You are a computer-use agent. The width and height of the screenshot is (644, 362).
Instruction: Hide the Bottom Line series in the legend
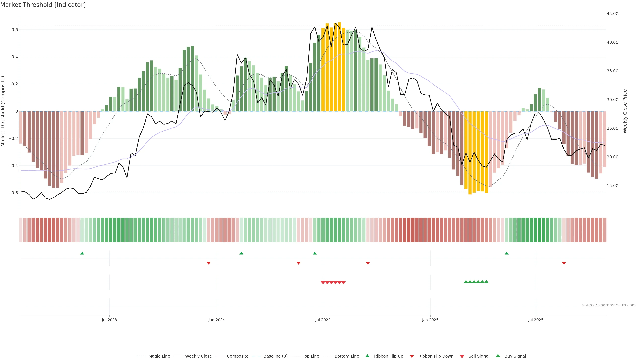(x=346, y=356)
